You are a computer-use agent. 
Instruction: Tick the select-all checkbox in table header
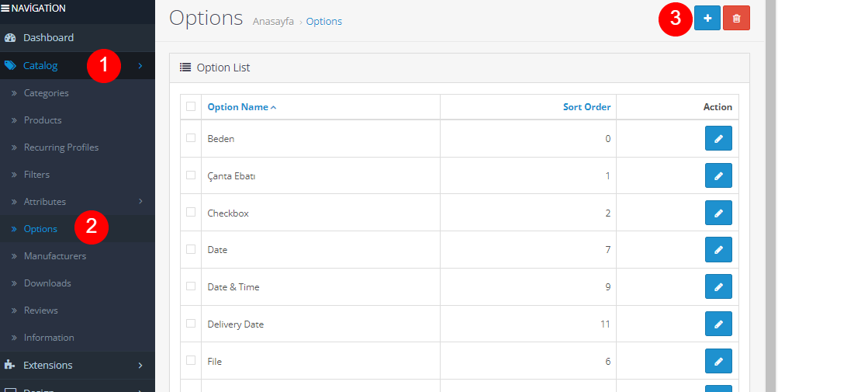click(191, 107)
